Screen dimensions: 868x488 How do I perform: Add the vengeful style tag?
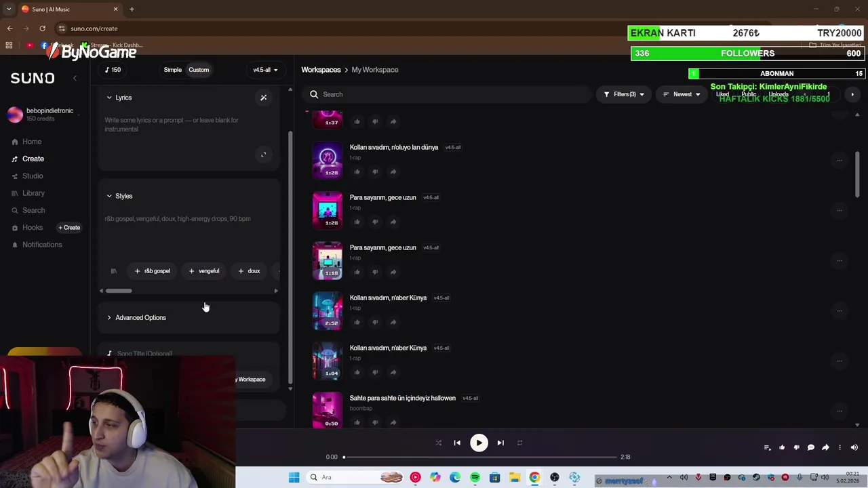pos(204,271)
